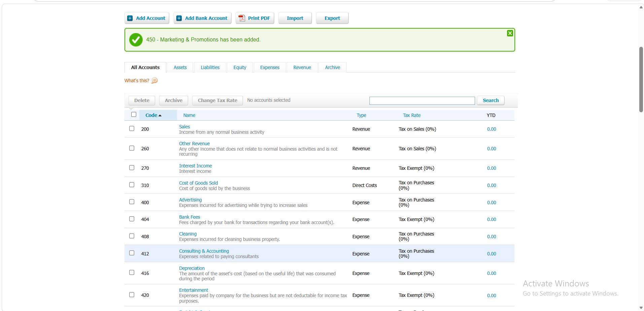Screen dimensions: 644x311
Task: Click the plus icon on Add Account
Action: click(x=130, y=18)
